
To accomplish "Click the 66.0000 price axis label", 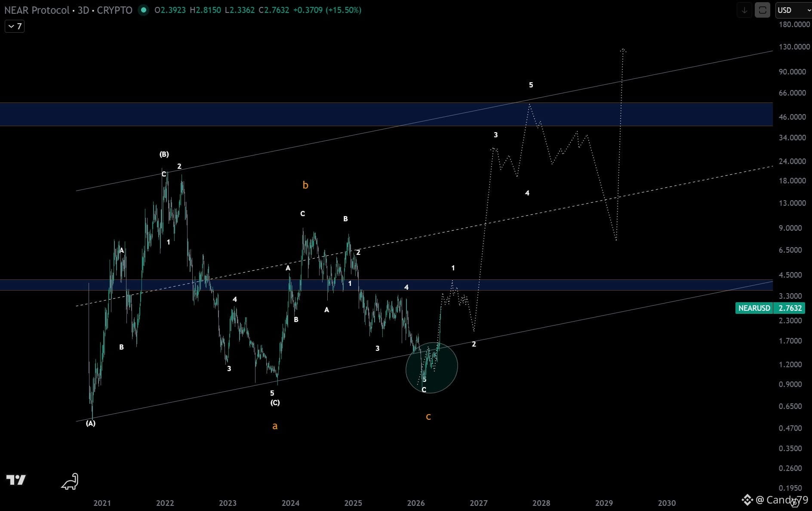I will [x=792, y=93].
